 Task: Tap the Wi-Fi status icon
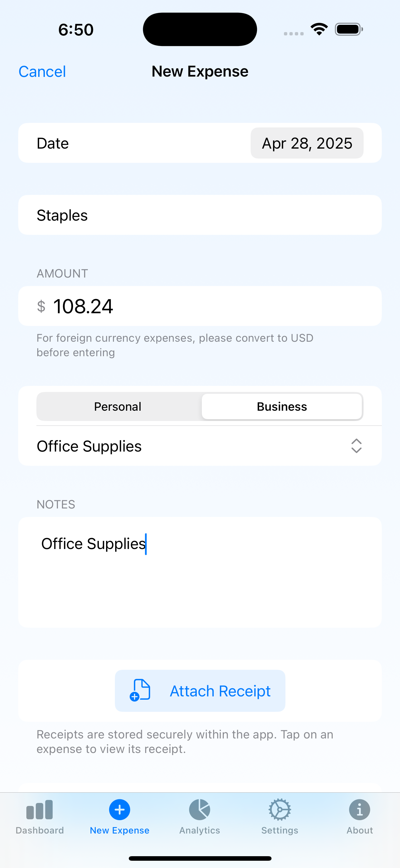319,29
